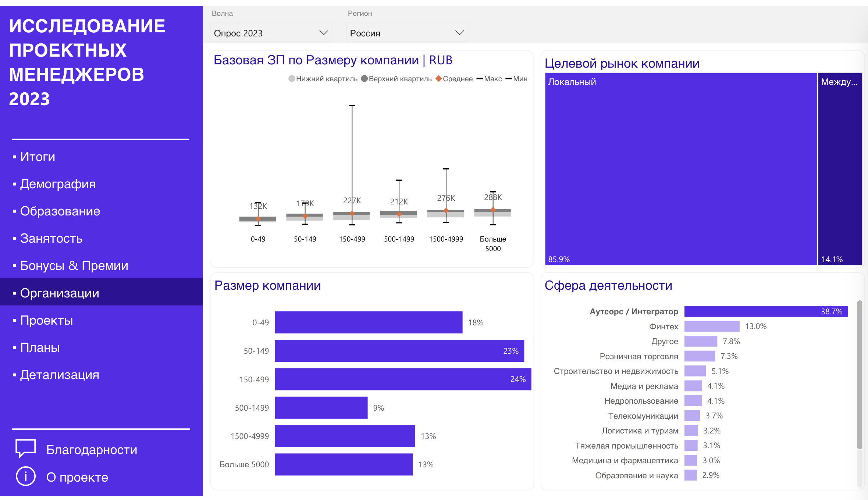Screen dimensions: 868x500
Task: Select the Другое 7.8% bar
Action: [701, 341]
